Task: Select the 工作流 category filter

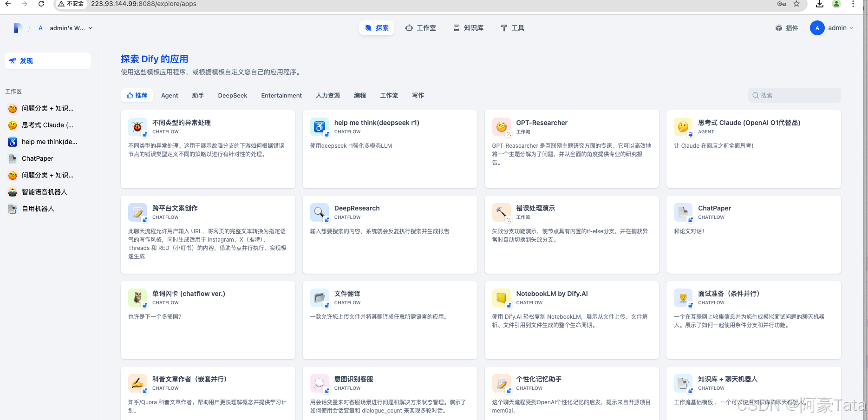Action: tap(389, 95)
